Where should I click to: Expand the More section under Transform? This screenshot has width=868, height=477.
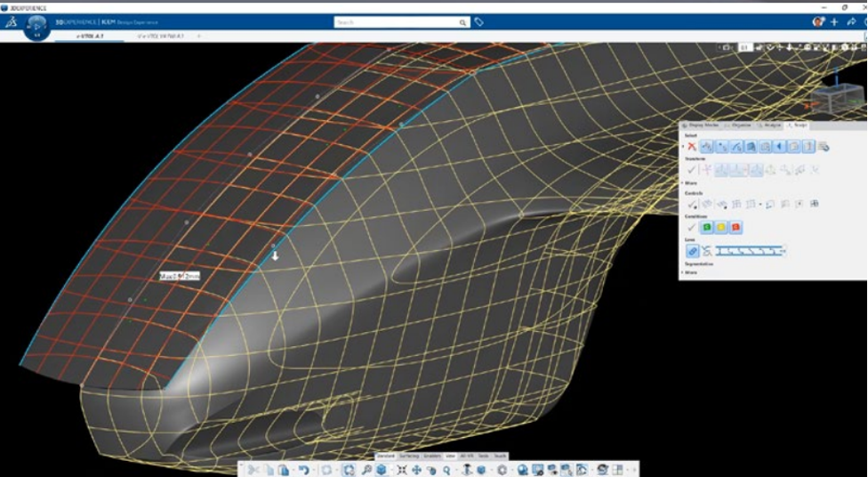coord(691,182)
